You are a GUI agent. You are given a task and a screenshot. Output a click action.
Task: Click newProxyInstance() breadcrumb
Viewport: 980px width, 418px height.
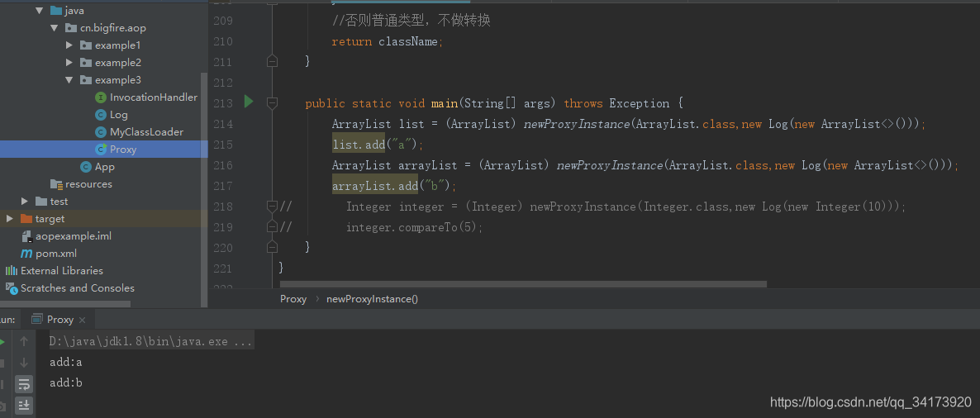coord(373,299)
